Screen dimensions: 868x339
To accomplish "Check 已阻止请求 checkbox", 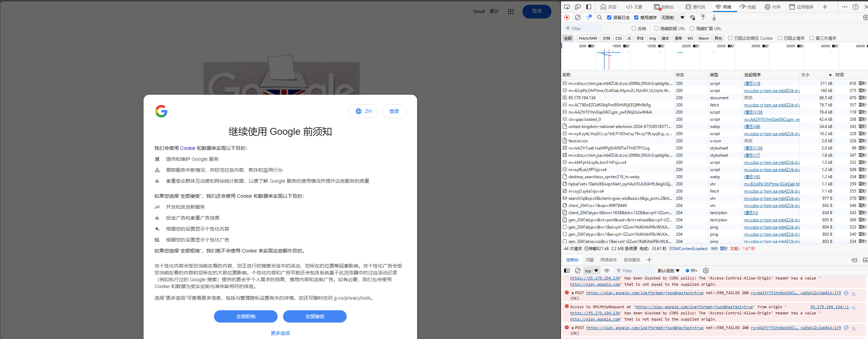I will [x=780, y=38].
